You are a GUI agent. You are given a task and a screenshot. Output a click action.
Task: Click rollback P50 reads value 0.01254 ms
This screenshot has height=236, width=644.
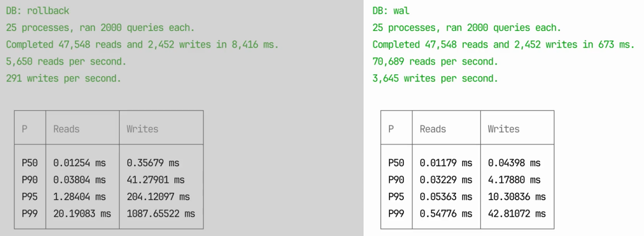tap(79, 163)
